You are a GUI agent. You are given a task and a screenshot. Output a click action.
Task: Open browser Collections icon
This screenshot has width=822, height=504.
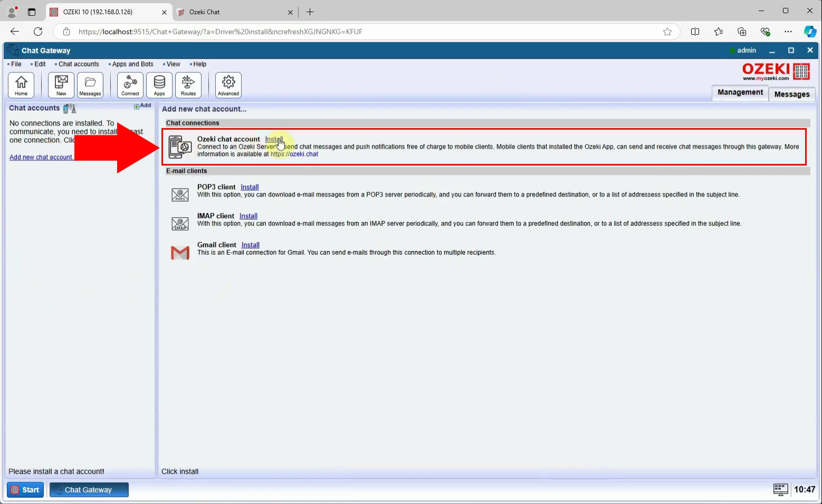pyautogui.click(x=742, y=32)
